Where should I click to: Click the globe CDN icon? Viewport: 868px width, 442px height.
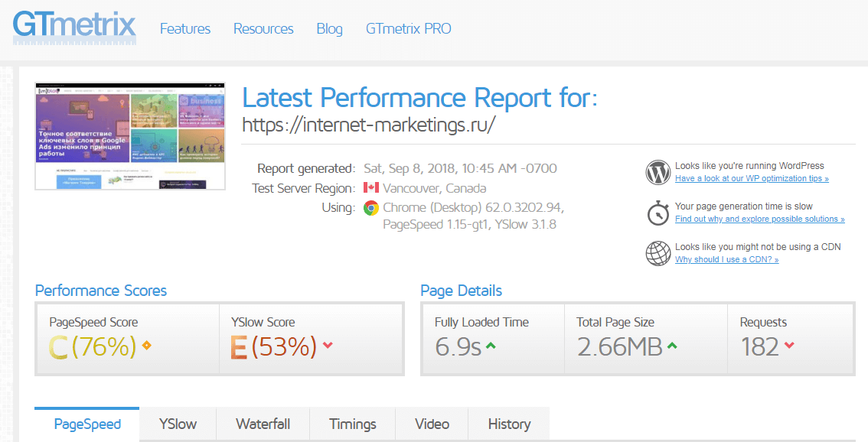658,253
